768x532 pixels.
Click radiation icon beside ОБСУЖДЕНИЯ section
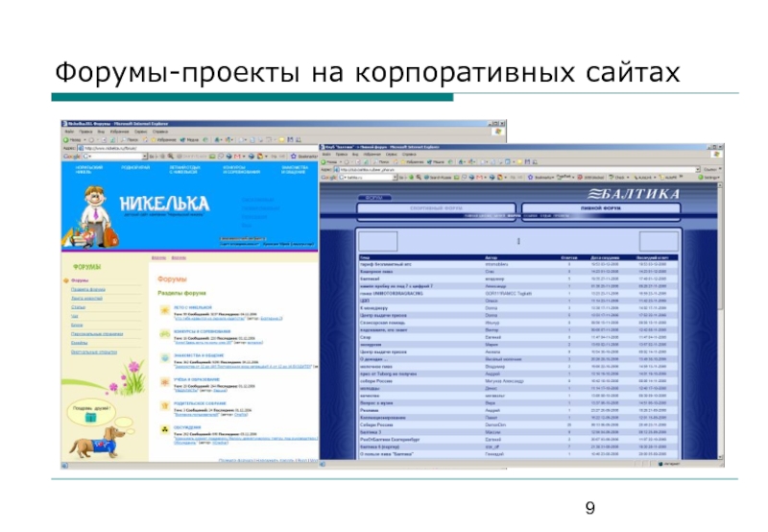164,429
